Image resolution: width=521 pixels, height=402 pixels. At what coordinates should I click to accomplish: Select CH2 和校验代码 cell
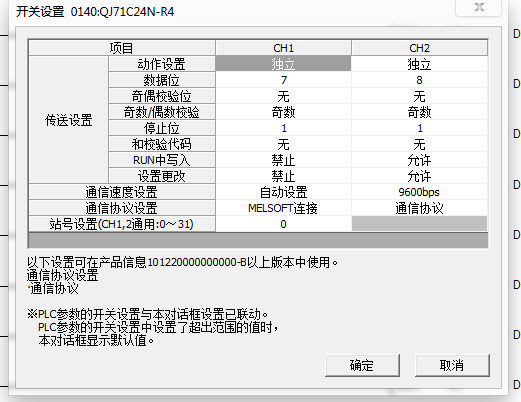(x=419, y=144)
